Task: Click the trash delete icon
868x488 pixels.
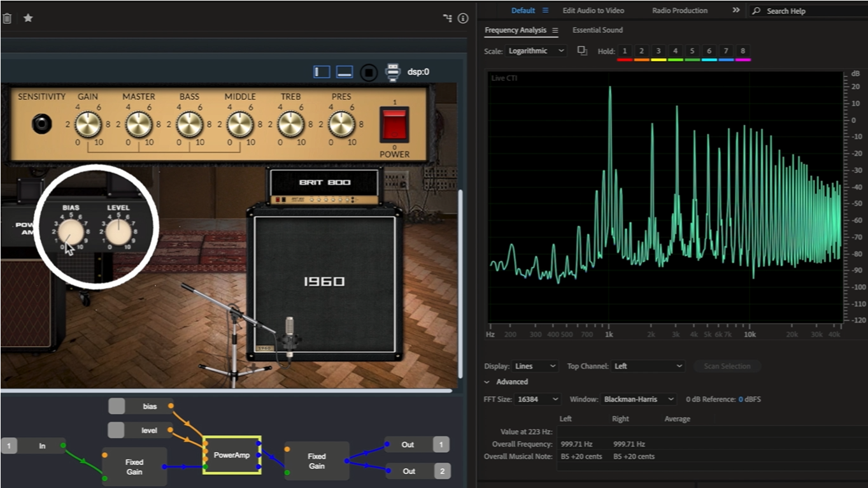Action: click(6, 18)
